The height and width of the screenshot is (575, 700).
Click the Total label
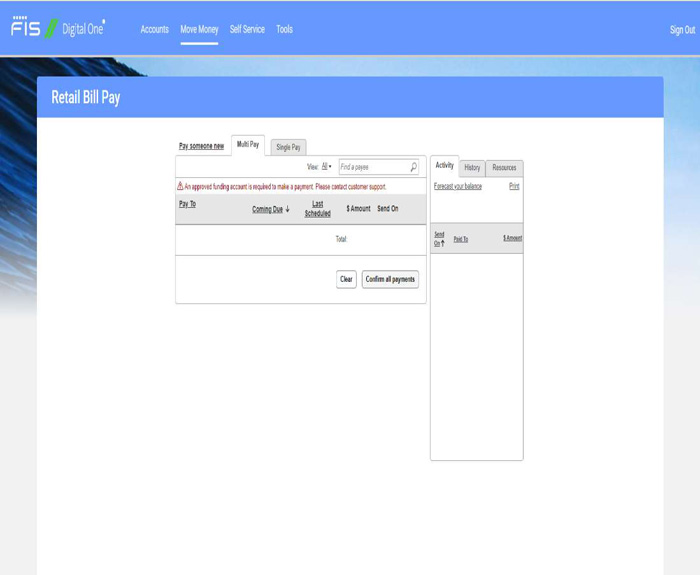point(341,239)
